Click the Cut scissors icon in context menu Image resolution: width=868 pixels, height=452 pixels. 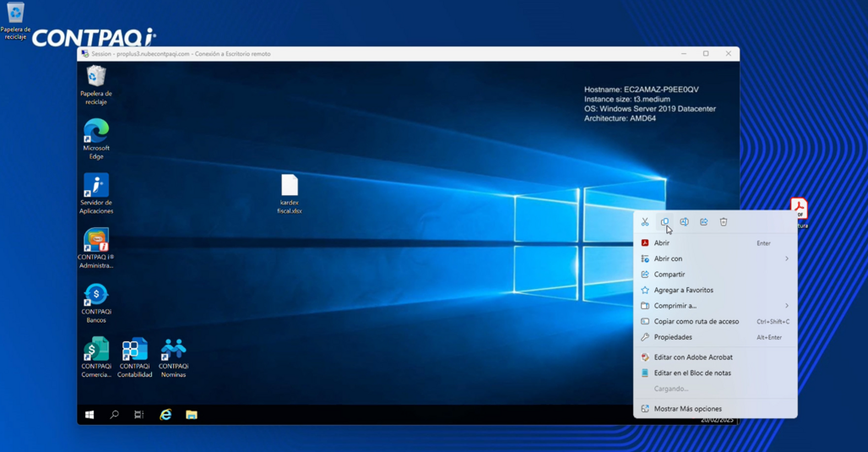(645, 222)
